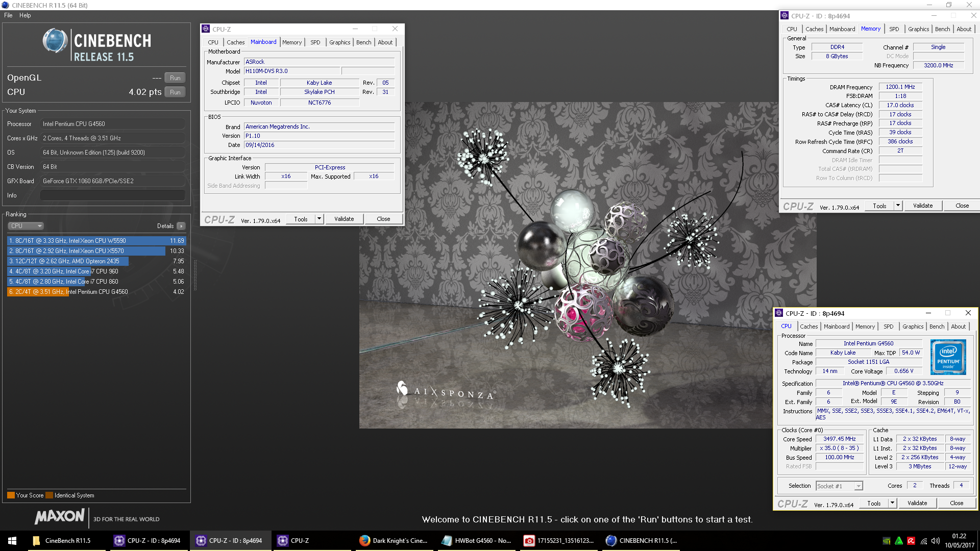Open Firefox Dark Knight's Cine... taskbar item

point(394,541)
